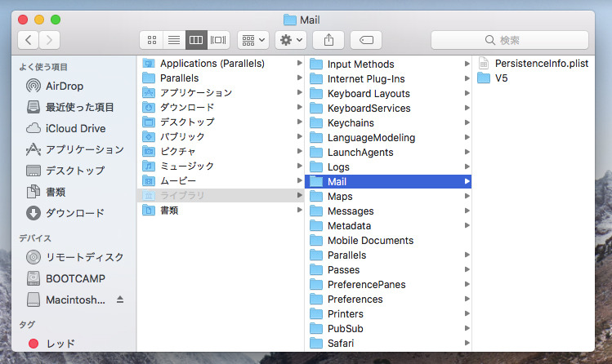
Task: Select the ピクチャ folder
Action: [x=221, y=151]
